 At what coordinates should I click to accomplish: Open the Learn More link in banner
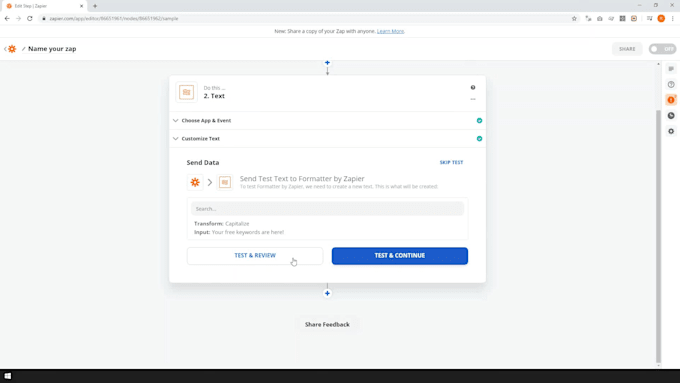pyautogui.click(x=390, y=31)
